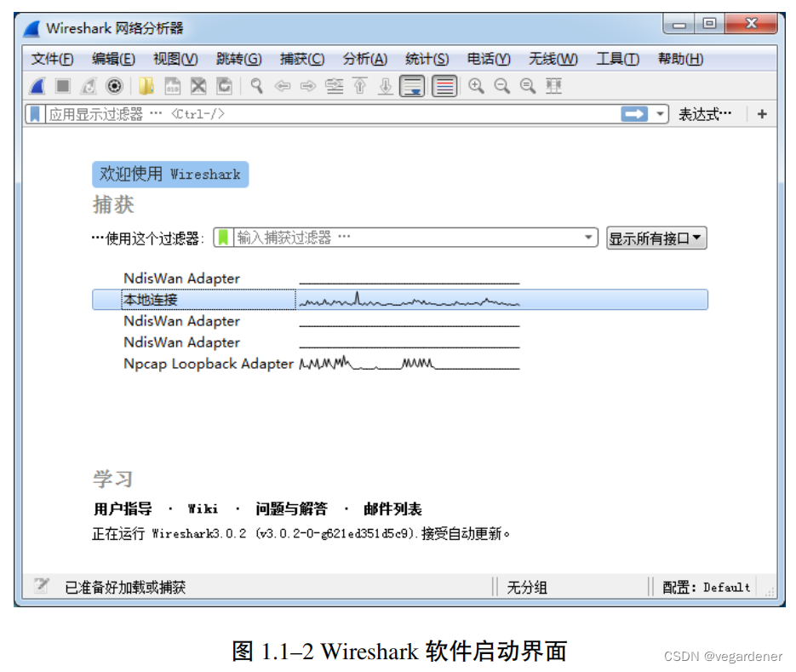Open the 分析(A) menu
Image resolution: width=796 pixels, height=672 pixels.
coord(364,59)
